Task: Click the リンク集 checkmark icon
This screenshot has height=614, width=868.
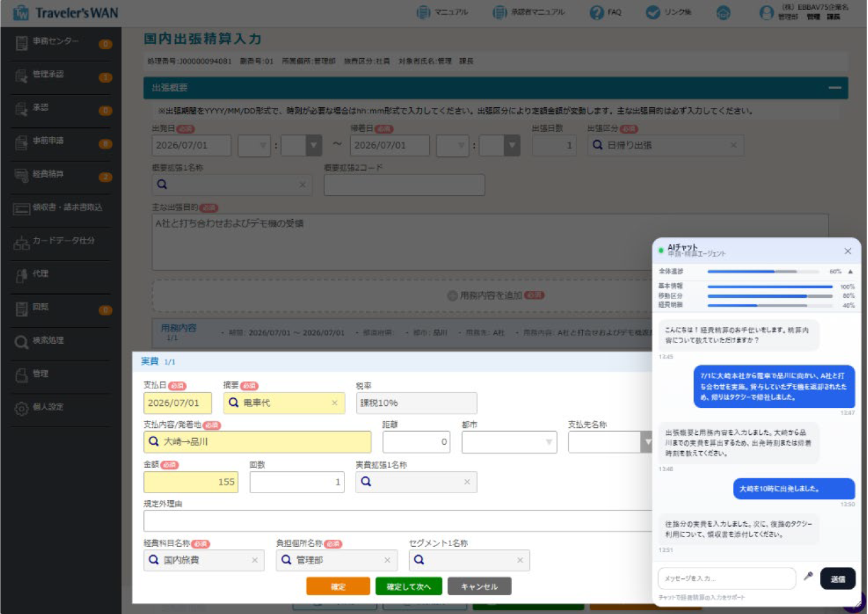Action: [653, 12]
